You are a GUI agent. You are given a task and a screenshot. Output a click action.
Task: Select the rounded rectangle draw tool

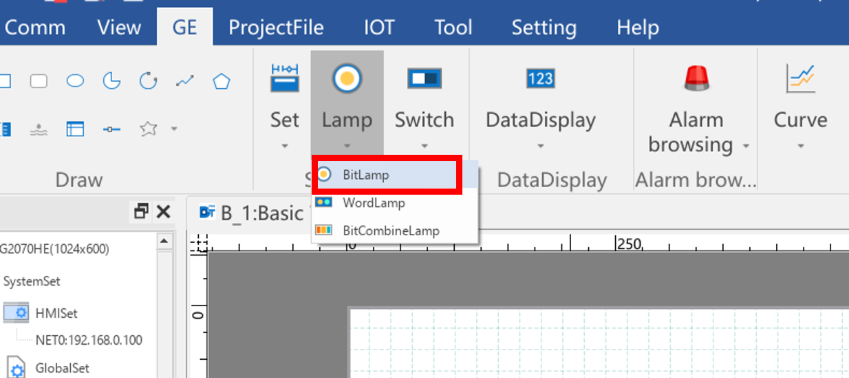tap(38, 81)
